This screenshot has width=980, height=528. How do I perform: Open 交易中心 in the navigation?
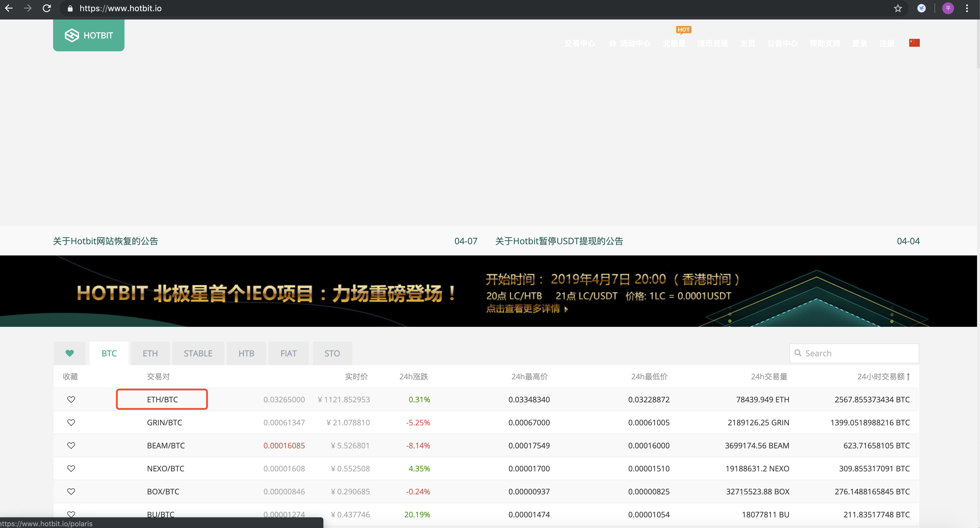[x=580, y=43]
